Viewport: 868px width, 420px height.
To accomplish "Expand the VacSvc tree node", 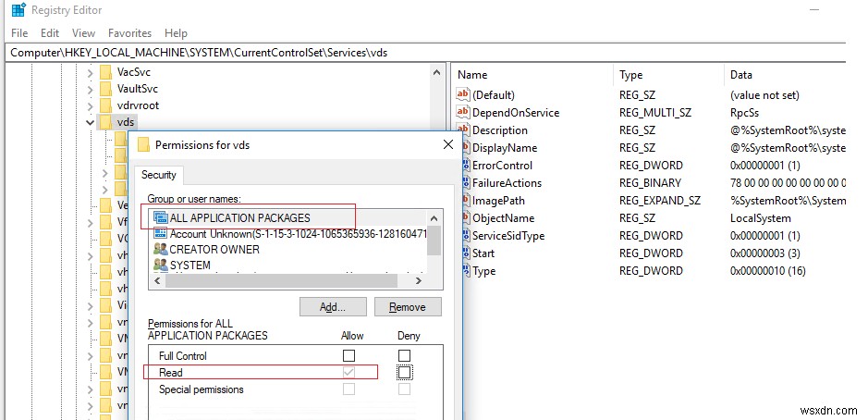I will [x=91, y=72].
